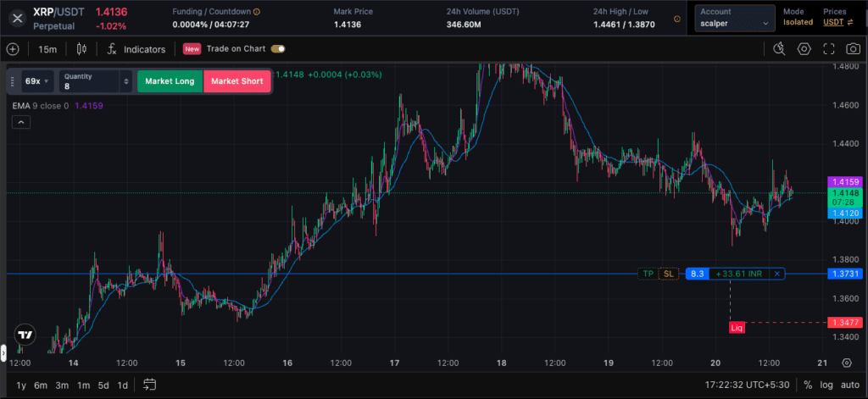Screen dimensions: 868x399
Task: Open the Account scalper dropdown
Action: coord(734,18)
